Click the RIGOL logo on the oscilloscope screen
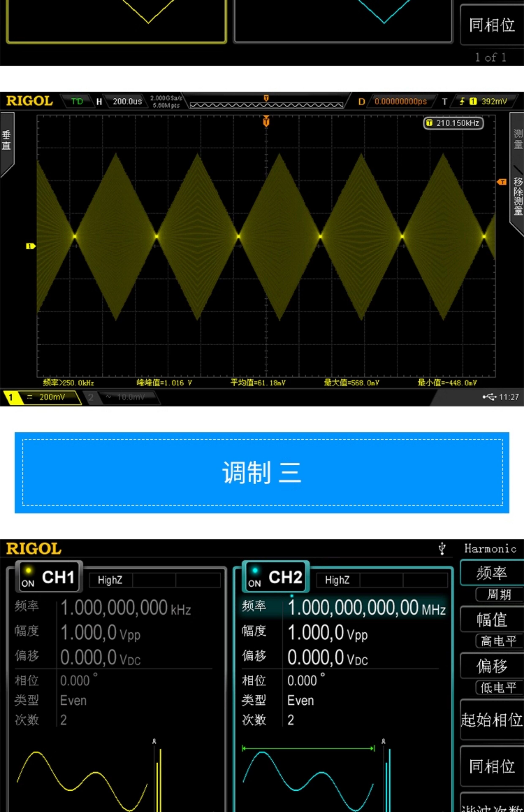The height and width of the screenshot is (812, 524). pos(30,101)
